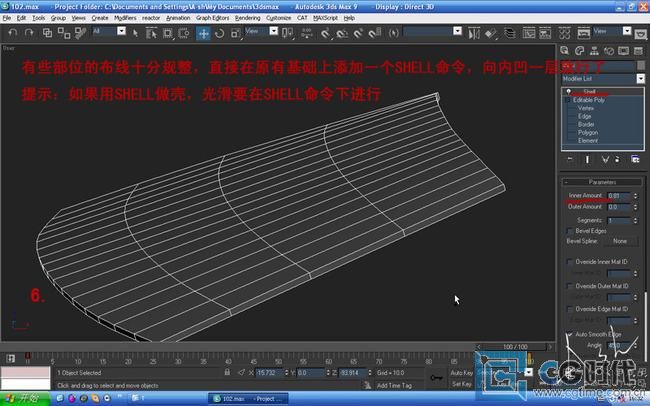The image size is (650, 406).
Task: Open the Align tool
Action: pos(491,33)
